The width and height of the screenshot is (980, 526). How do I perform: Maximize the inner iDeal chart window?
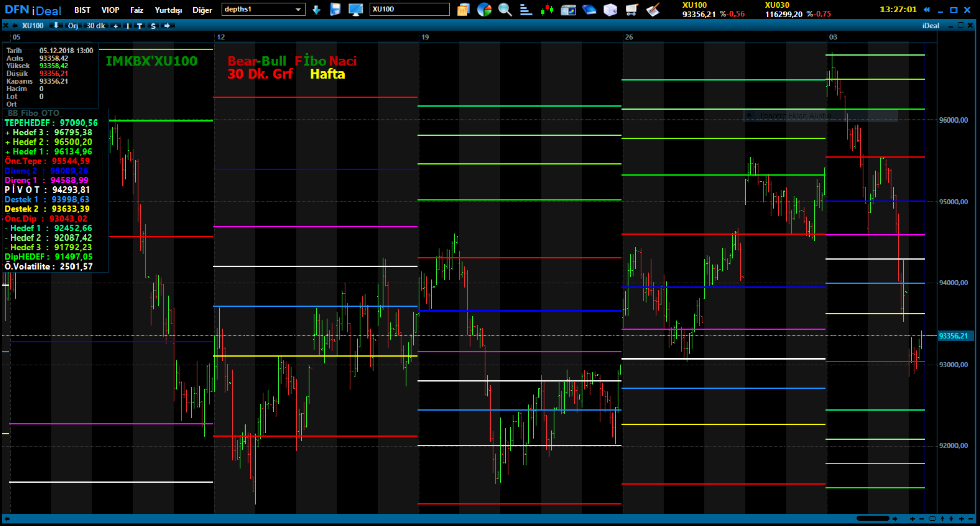[x=960, y=26]
